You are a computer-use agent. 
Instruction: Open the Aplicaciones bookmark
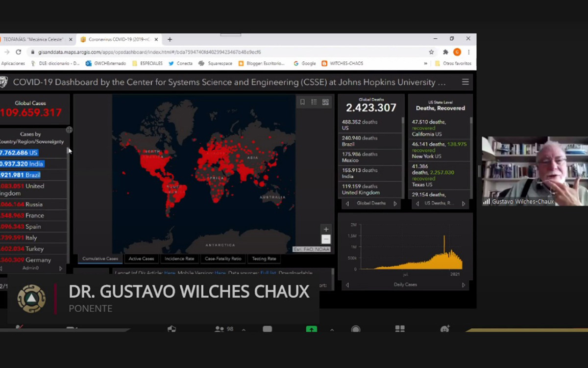[12, 63]
